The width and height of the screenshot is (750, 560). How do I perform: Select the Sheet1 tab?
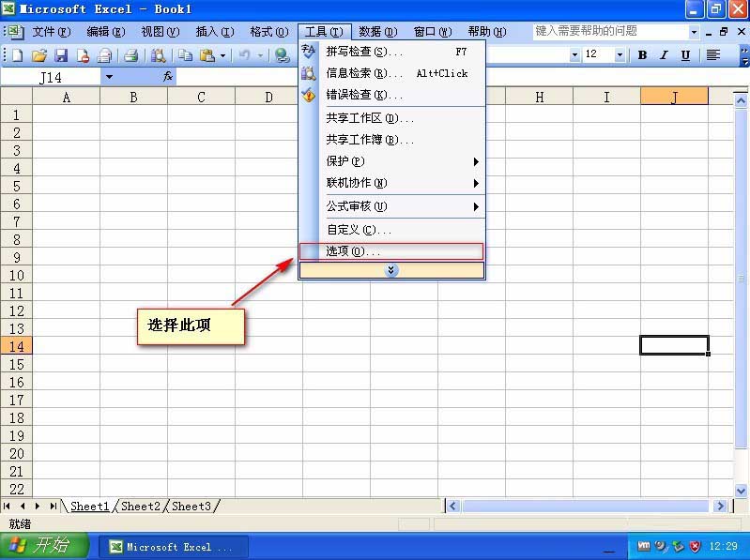(x=89, y=506)
